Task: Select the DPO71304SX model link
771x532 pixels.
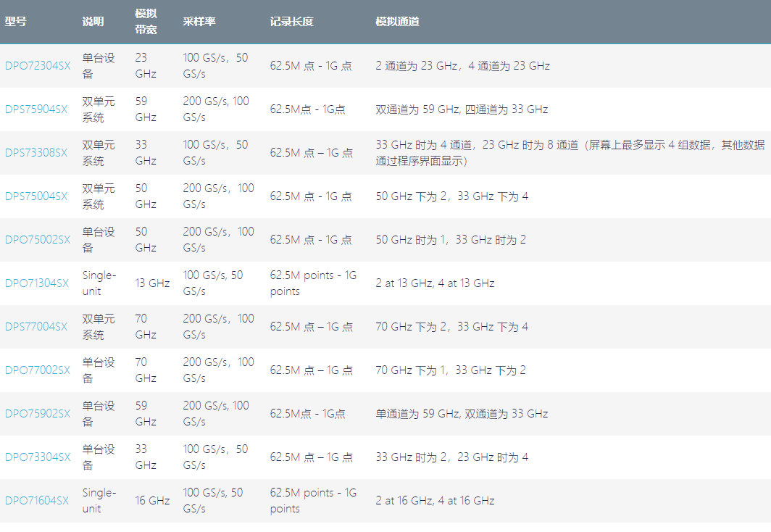Action: (x=37, y=283)
